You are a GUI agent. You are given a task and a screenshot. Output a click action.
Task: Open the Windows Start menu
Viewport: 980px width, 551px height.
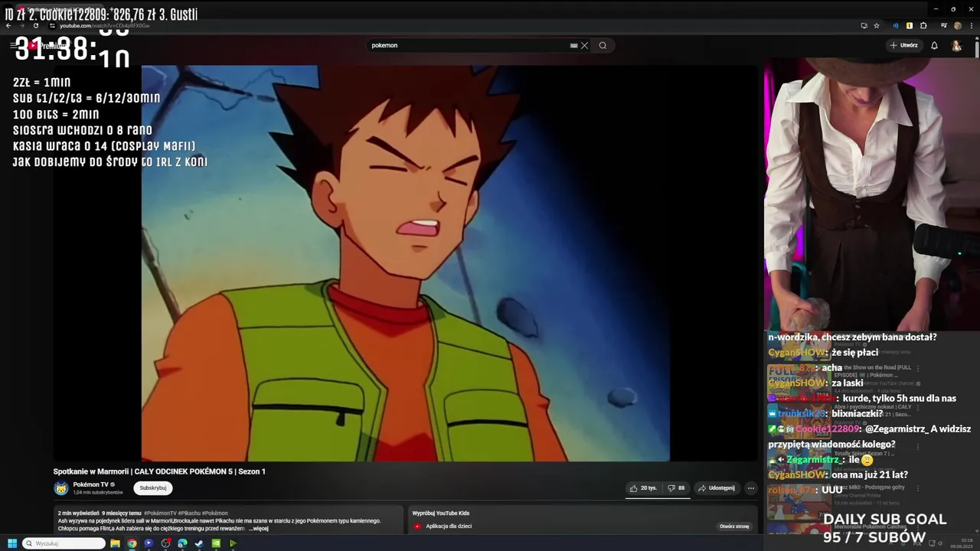click(11, 543)
